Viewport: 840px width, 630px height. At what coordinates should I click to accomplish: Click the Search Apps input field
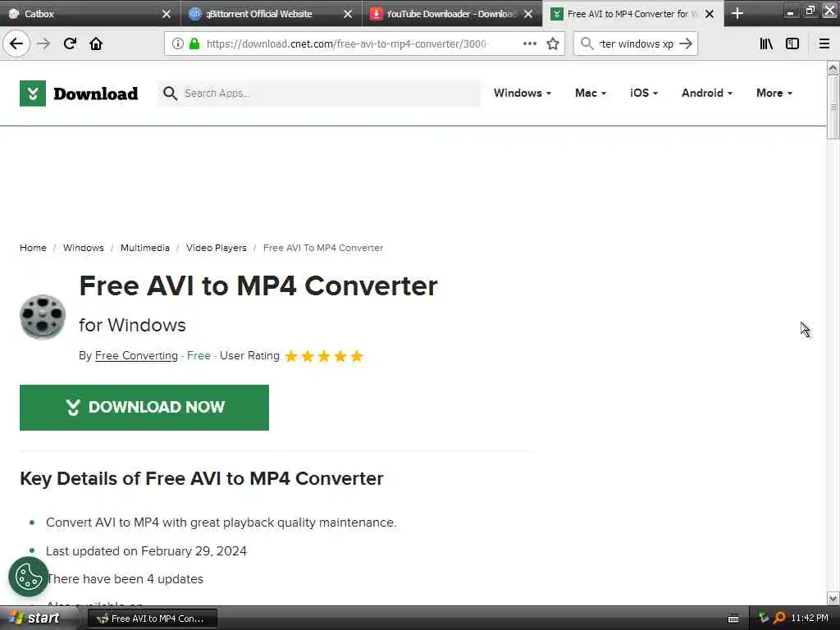[x=319, y=94]
